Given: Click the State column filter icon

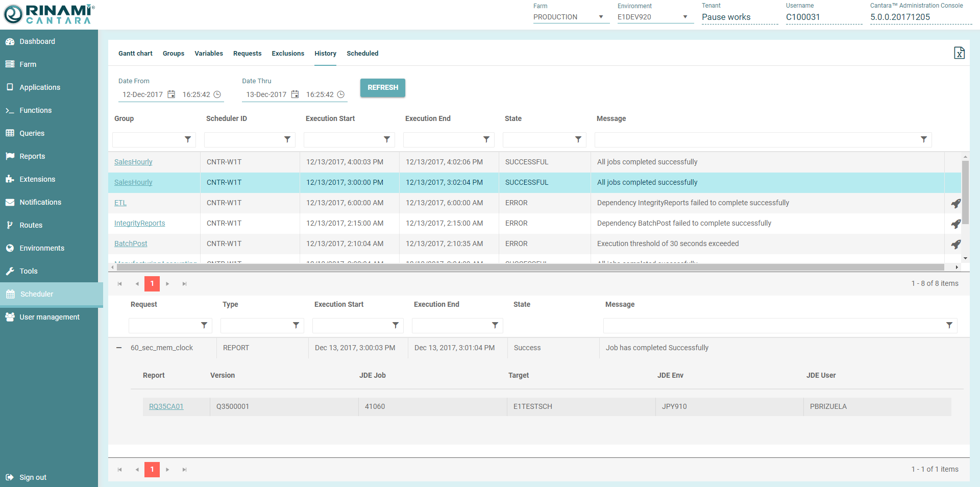Looking at the screenshot, I should 578,139.
